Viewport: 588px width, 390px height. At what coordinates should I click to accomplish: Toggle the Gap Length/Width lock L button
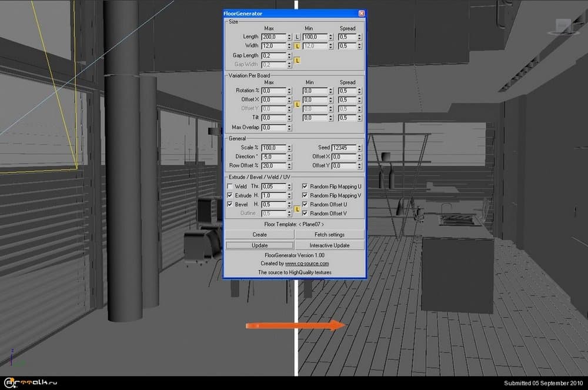pos(297,60)
